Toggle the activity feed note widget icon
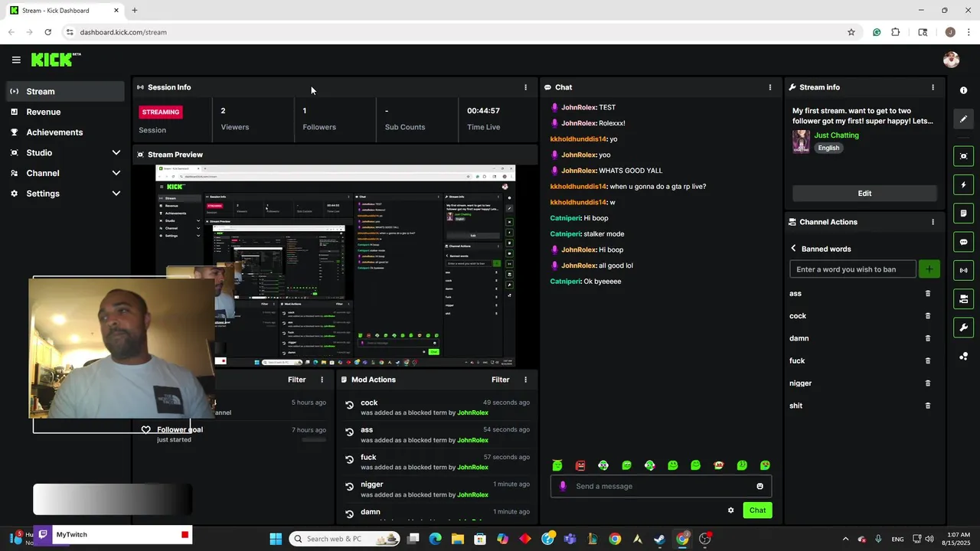Viewport: 980px width, 551px height. (x=963, y=213)
